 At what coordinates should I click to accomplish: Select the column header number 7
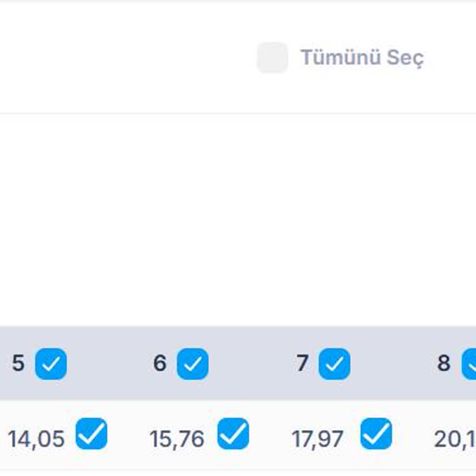click(302, 363)
